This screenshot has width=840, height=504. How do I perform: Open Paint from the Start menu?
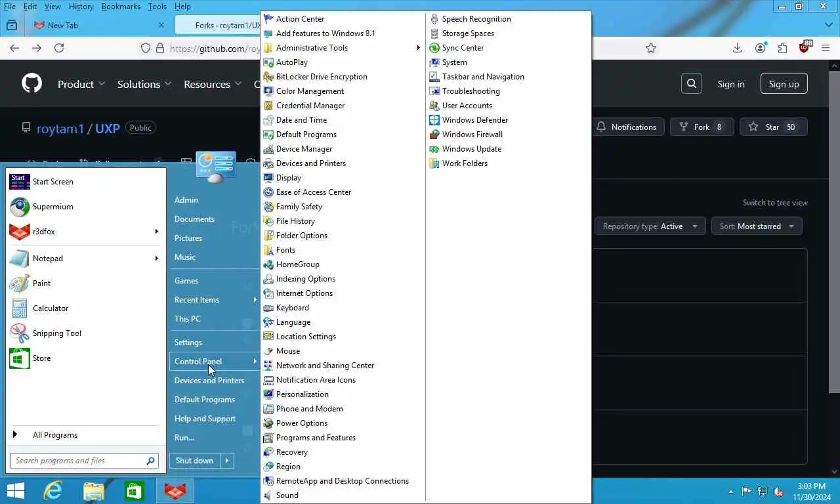tap(85, 283)
